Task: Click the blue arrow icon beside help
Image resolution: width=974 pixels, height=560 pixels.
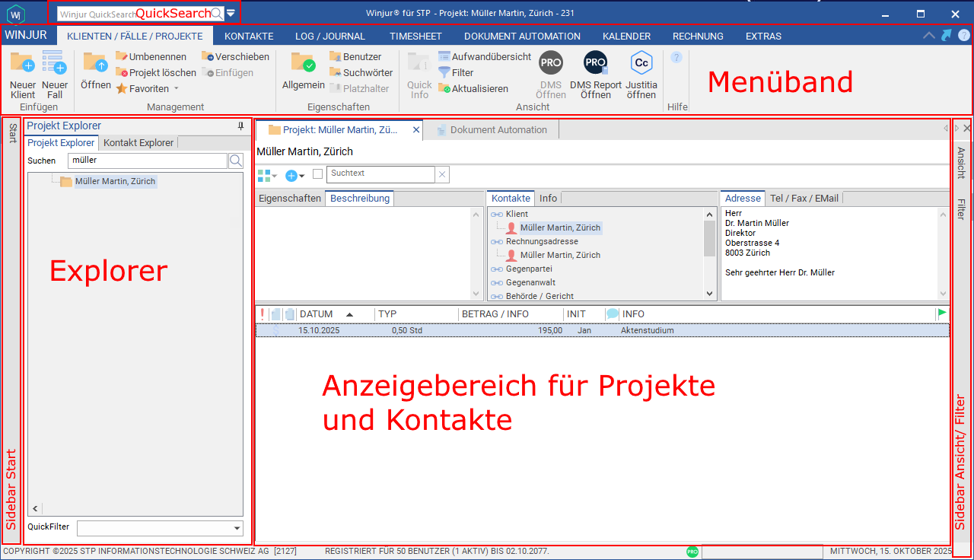Action: coord(946,35)
